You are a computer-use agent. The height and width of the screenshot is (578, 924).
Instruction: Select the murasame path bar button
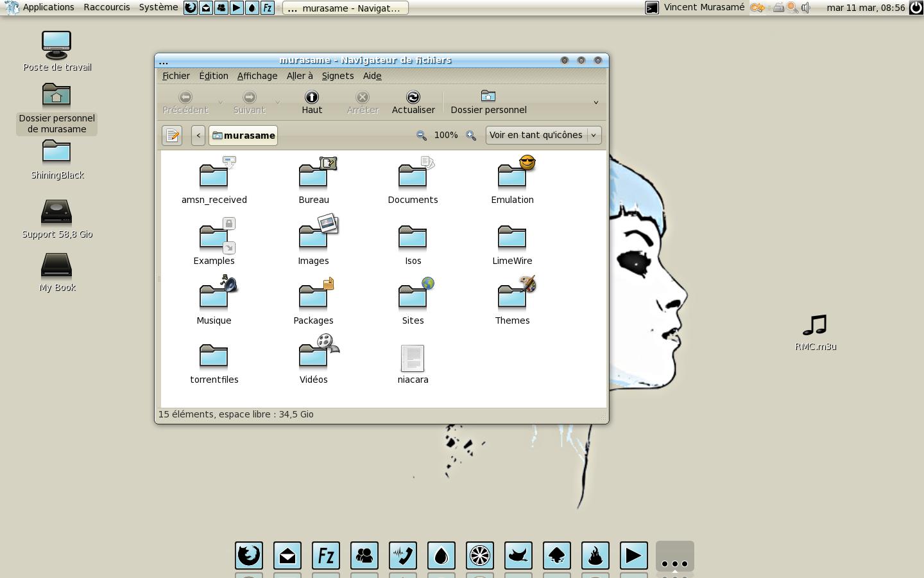243,136
